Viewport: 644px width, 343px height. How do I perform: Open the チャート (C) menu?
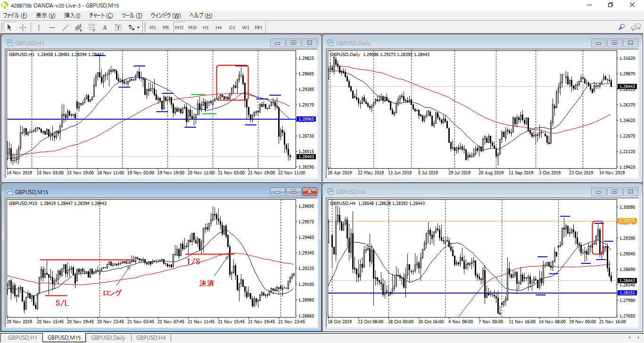click(x=101, y=16)
